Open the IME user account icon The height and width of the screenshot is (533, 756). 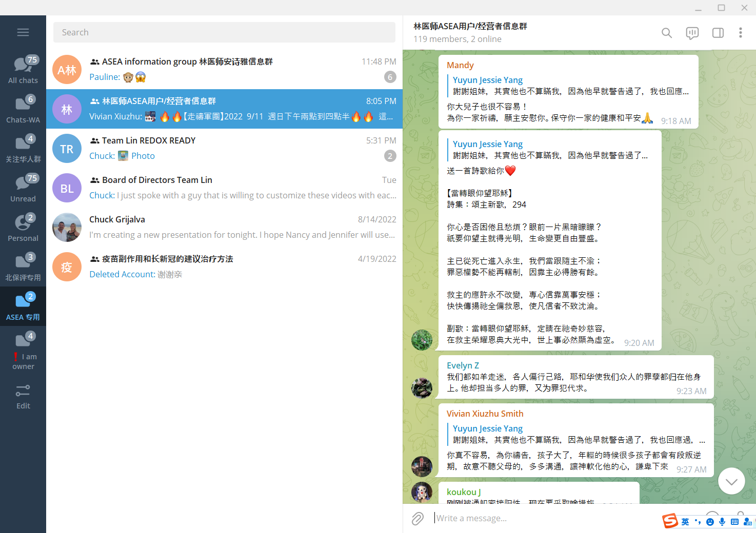point(747,522)
